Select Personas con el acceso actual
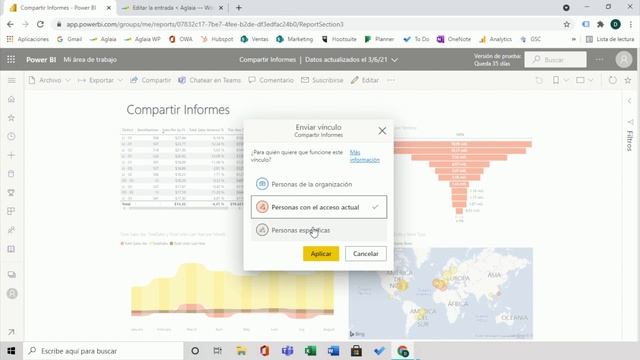The image size is (640, 360). 319,207
